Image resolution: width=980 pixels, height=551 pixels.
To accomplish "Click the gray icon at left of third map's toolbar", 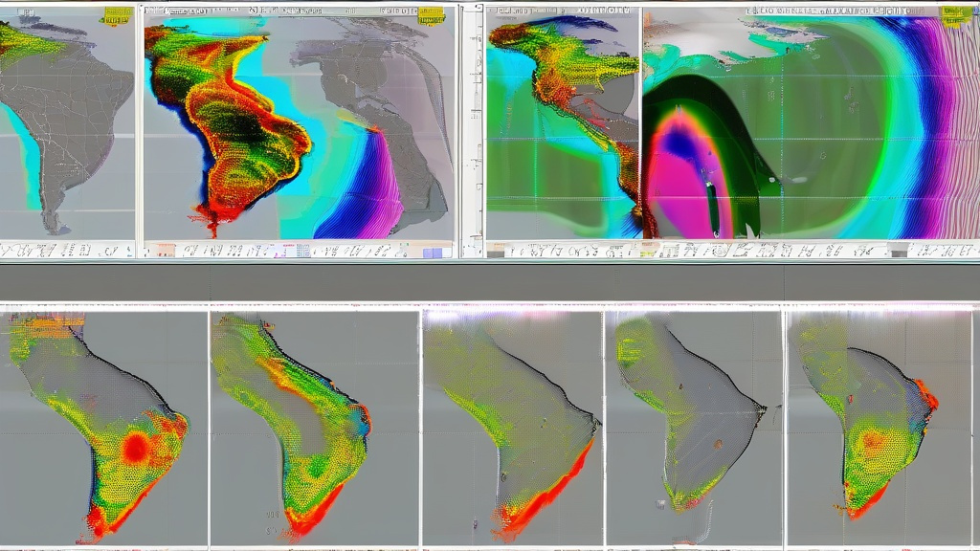I will [x=495, y=251].
